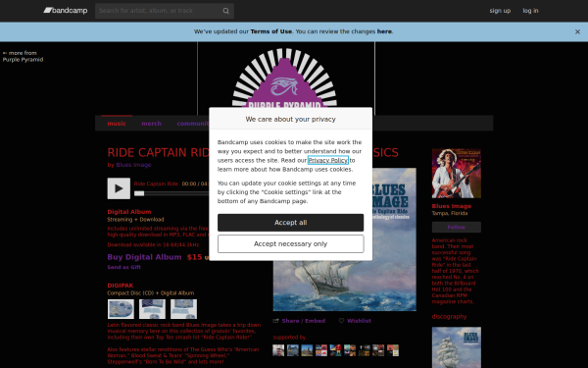The image size is (588, 368).
Task: Open the third DIGIPAK thumbnail
Action: pos(184,309)
